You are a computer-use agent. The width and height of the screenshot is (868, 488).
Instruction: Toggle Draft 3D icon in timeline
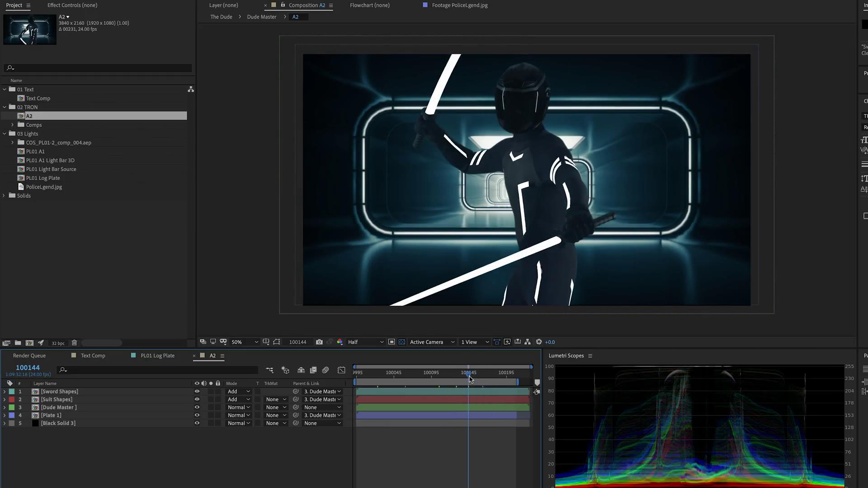coord(285,370)
